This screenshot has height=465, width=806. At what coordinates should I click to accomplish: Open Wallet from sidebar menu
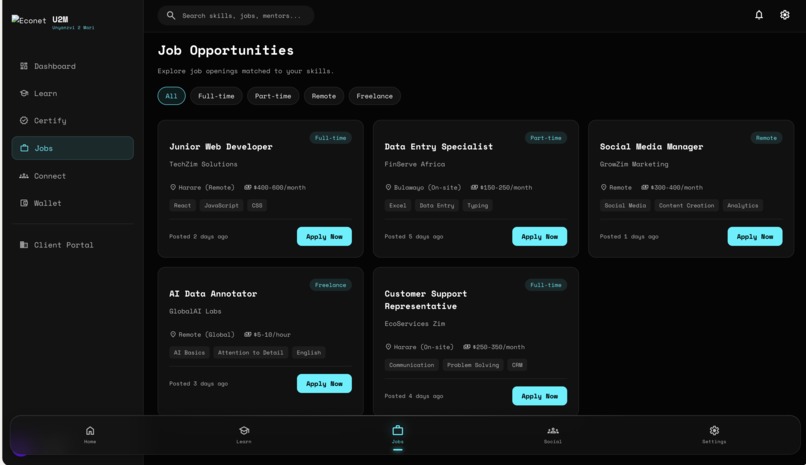point(72,203)
